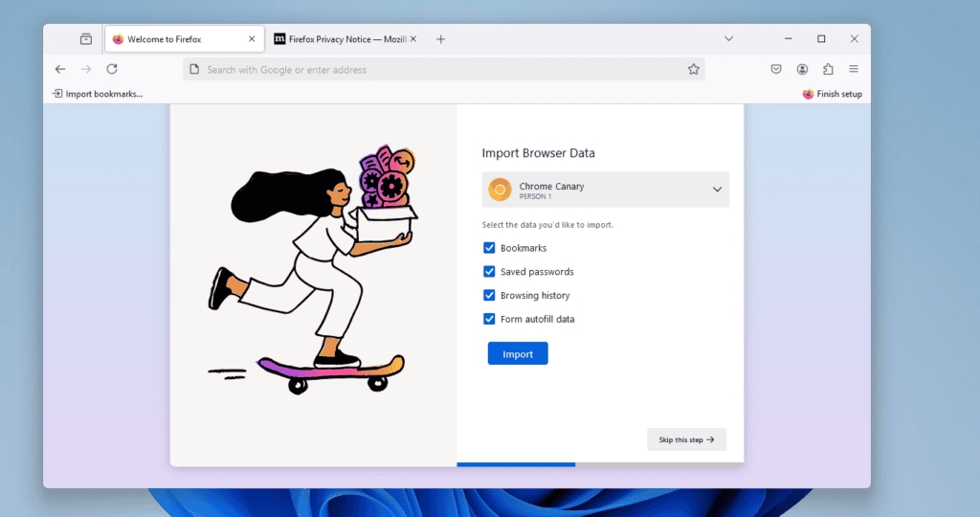Image resolution: width=980 pixels, height=517 pixels.
Task: Bookmark this page with the star icon
Action: coord(693,69)
